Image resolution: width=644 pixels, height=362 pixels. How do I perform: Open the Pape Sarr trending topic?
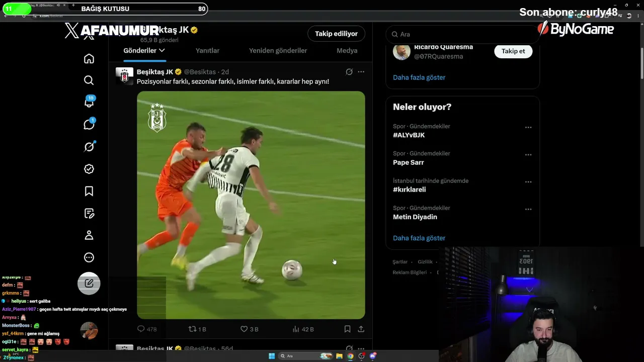tap(409, 162)
